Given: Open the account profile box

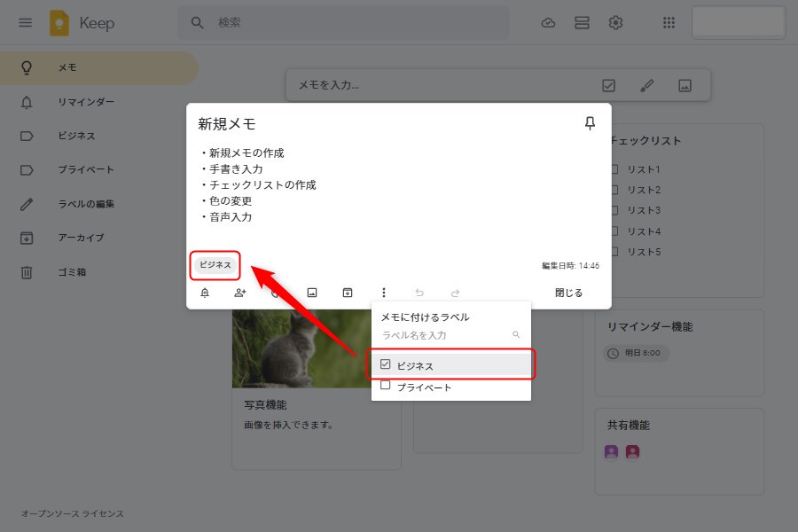Looking at the screenshot, I should [738, 23].
